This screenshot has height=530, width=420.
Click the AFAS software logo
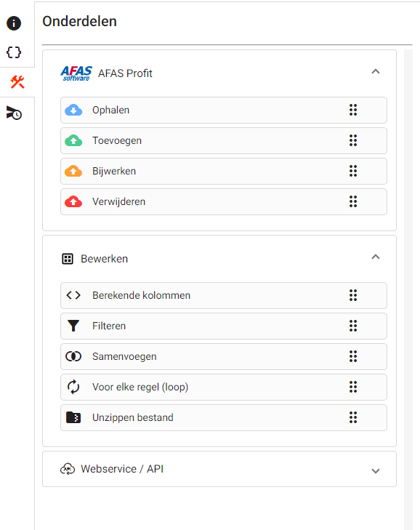(x=76, y=73)
